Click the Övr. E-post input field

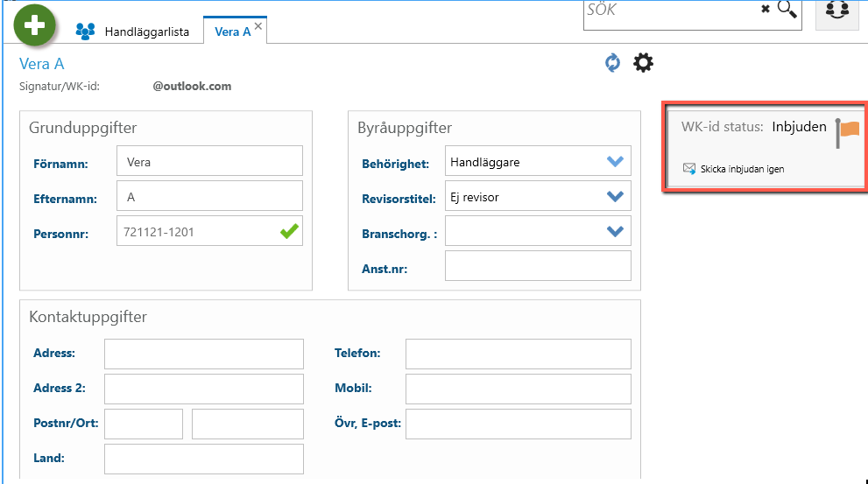(x=519, y=424)
